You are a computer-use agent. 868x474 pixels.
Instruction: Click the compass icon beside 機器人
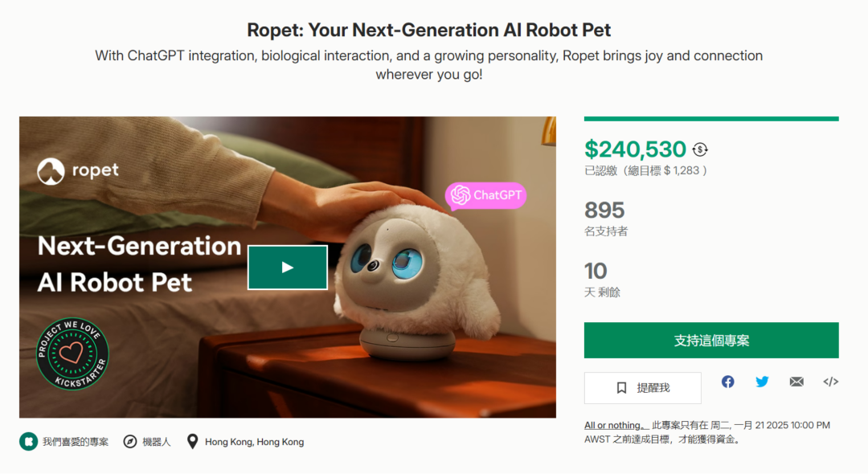tap(130, 441)
